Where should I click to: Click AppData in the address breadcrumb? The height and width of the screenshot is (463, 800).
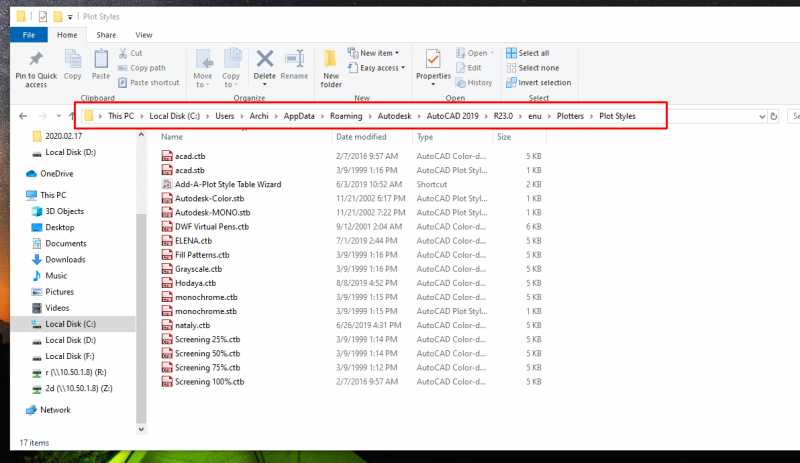point(299,116)
